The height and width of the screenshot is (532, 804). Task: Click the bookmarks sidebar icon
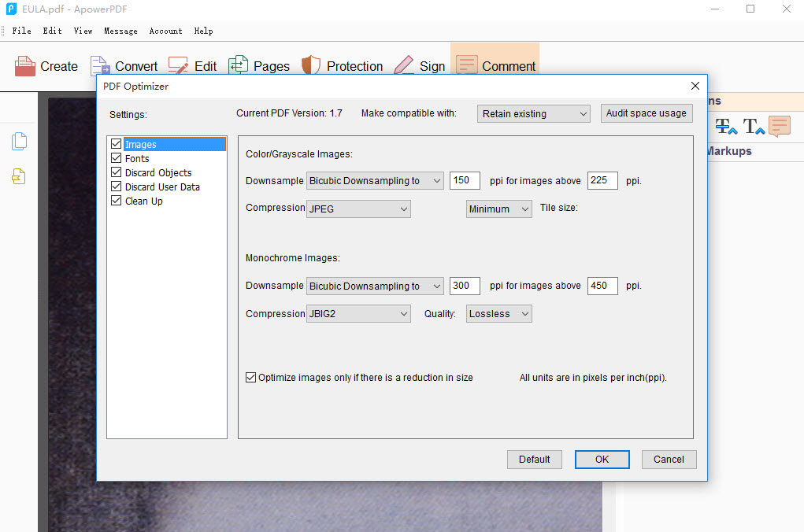[x=18, y=176]
